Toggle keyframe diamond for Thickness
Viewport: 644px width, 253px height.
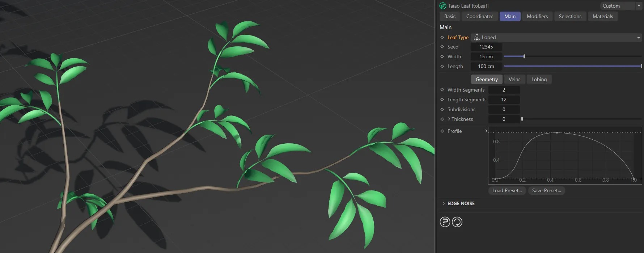pos(442,119)
